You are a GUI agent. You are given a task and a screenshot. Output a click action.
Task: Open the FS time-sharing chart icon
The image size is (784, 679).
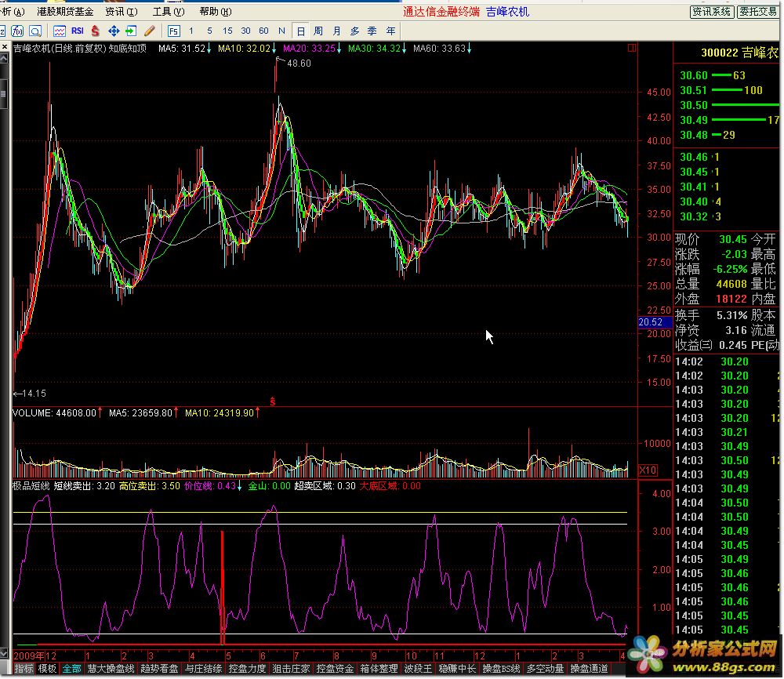(x=173, y=31)
